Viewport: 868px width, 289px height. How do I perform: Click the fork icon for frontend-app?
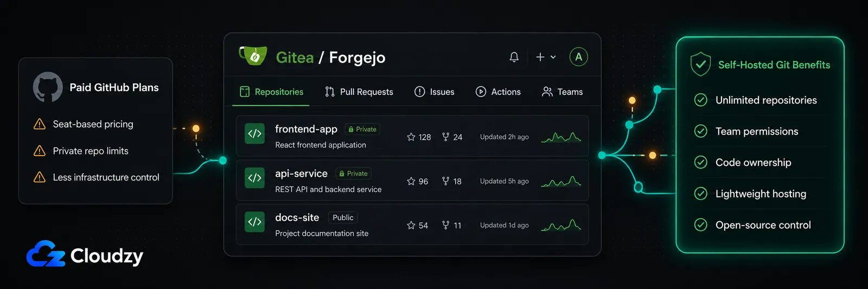[445, 137]
